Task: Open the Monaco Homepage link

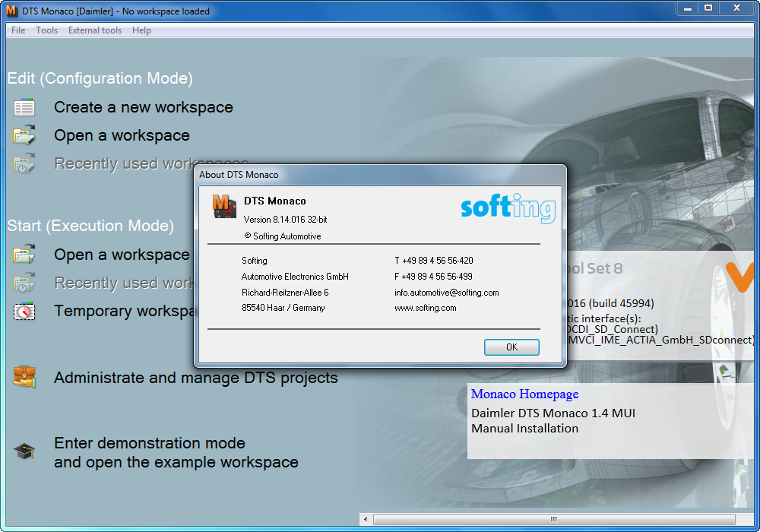Action: (x=524, y=394)
